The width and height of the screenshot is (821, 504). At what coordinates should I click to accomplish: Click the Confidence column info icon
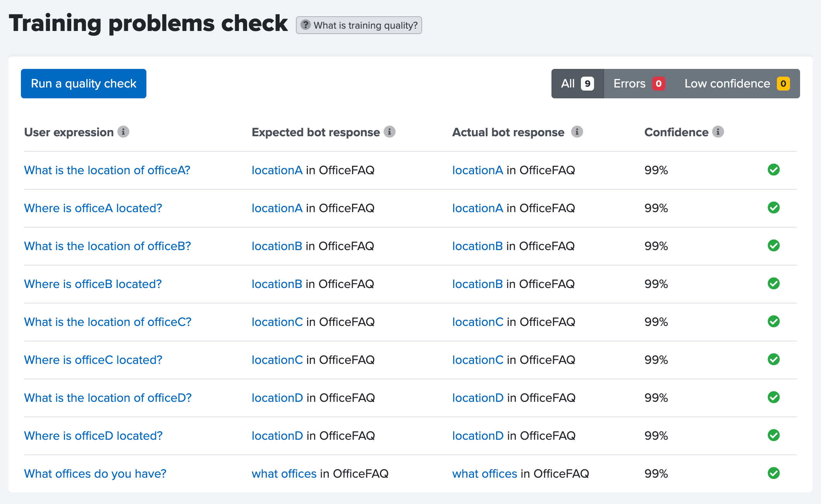click(718, 132)
